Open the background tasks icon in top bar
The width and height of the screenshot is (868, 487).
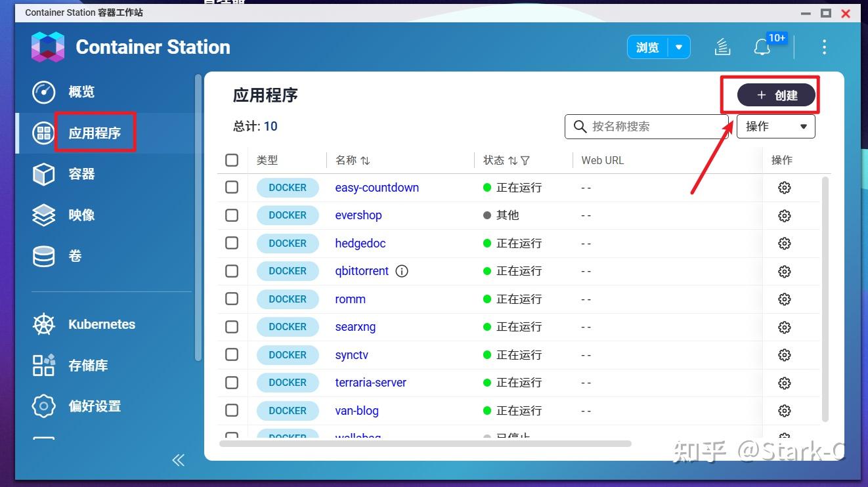[x=722, y=47]
